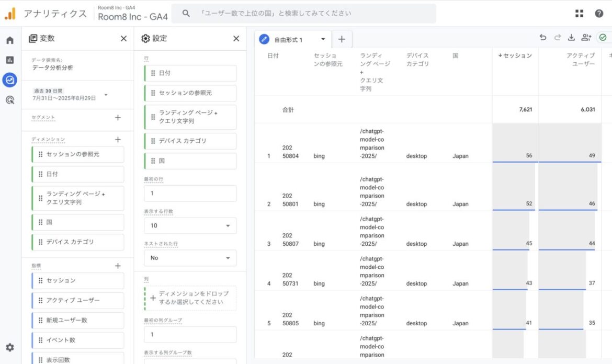Undo the last exploration change
Screen dimensions: 612x364
542,38
